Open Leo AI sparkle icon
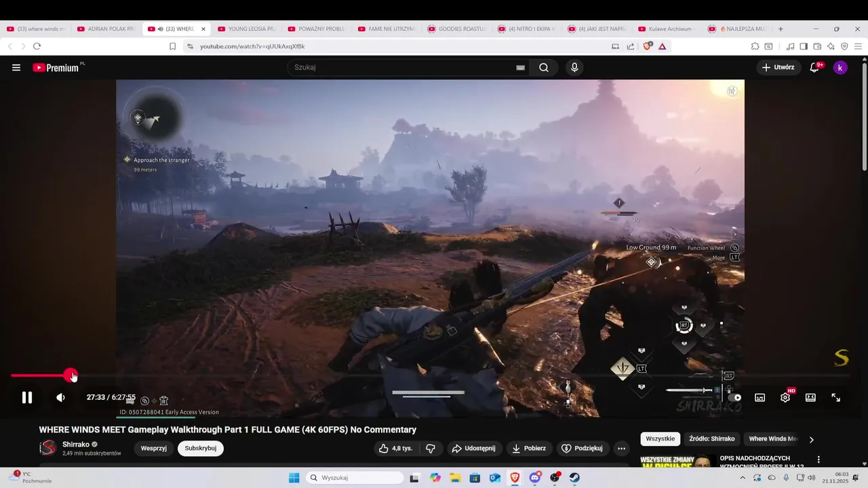 pyautogui.click(x=831, y=46)
